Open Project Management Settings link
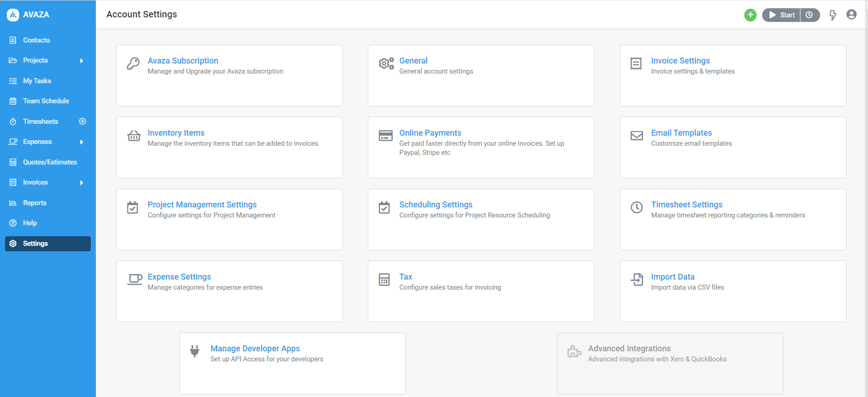This screenshot has width=868, height=397. 202,205
